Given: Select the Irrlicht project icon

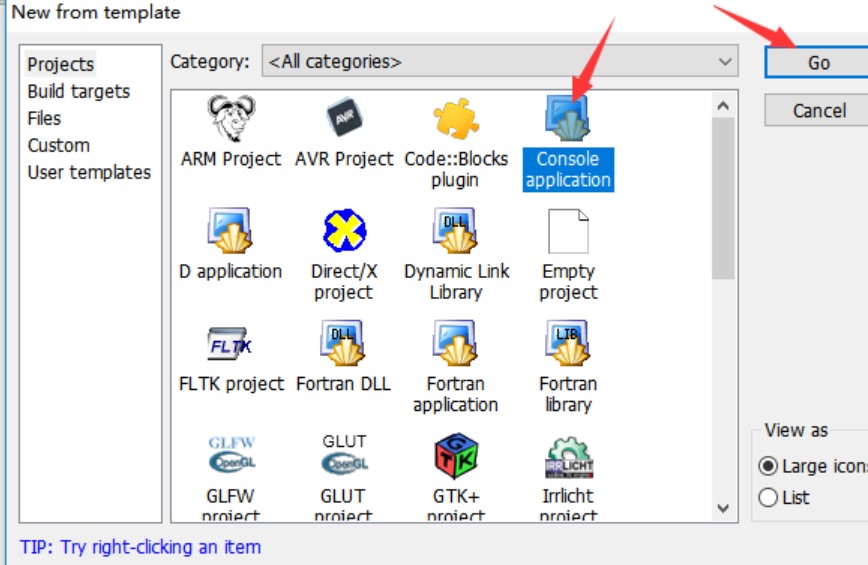Looking at the screenshot, I should pyautogui.click(x=569, y=457).
